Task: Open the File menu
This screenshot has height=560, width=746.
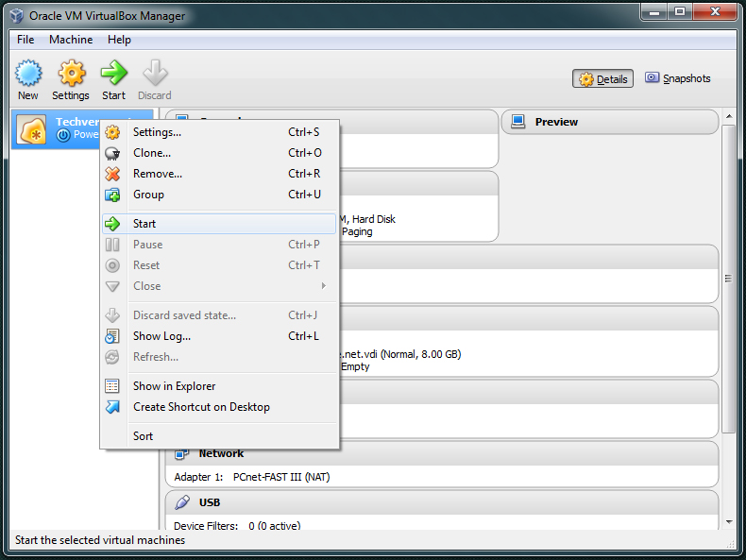Action: pyautogui.click(x=25, y=40)
